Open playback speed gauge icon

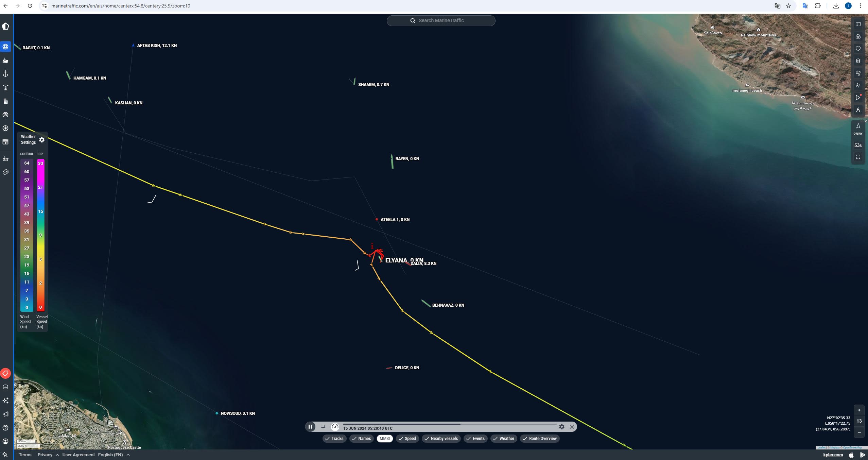click(335, 427)
